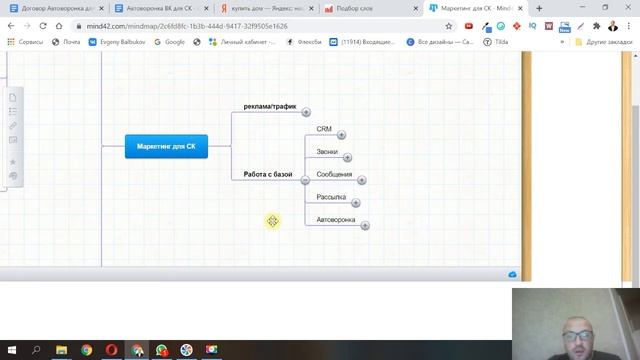Expand the CRM node
The width and height of the screenshot is (640, 360).
[341, 135]
